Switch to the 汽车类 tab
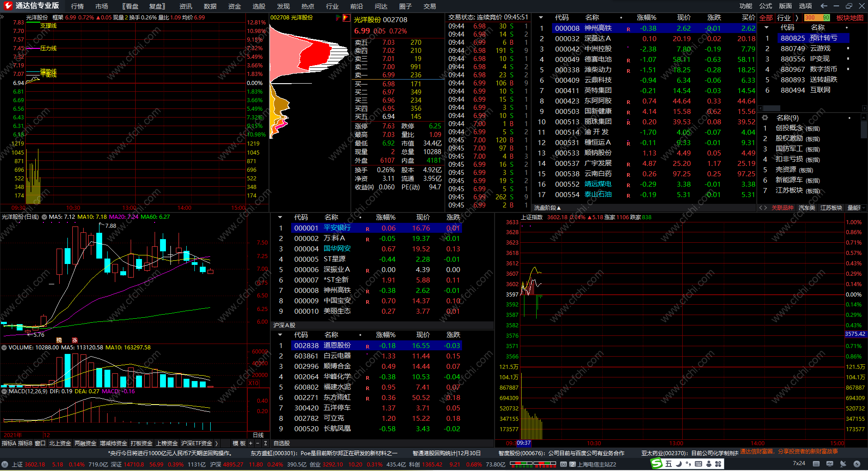Image resolution: width=868 pixels, height=471 pixels. pos(807,208)
